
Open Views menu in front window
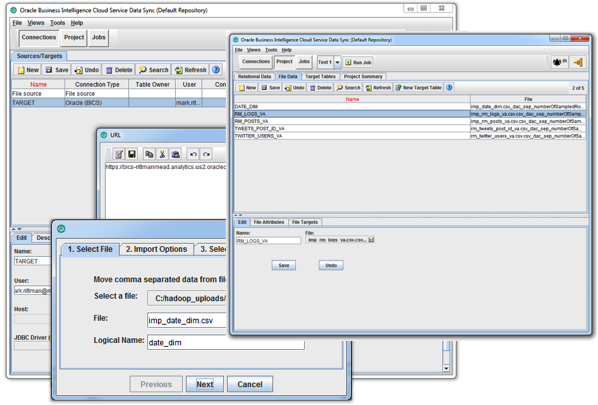(254, 50)
